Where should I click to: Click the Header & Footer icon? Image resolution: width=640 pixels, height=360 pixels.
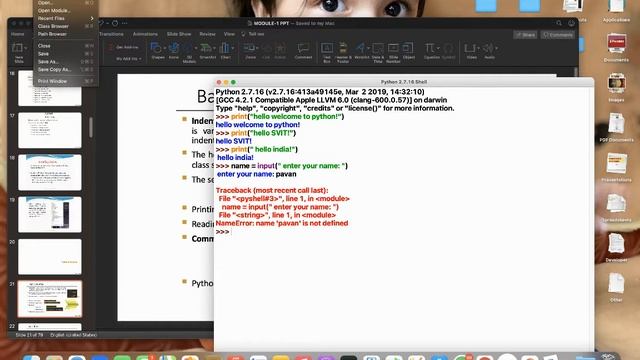coord(343,48)
